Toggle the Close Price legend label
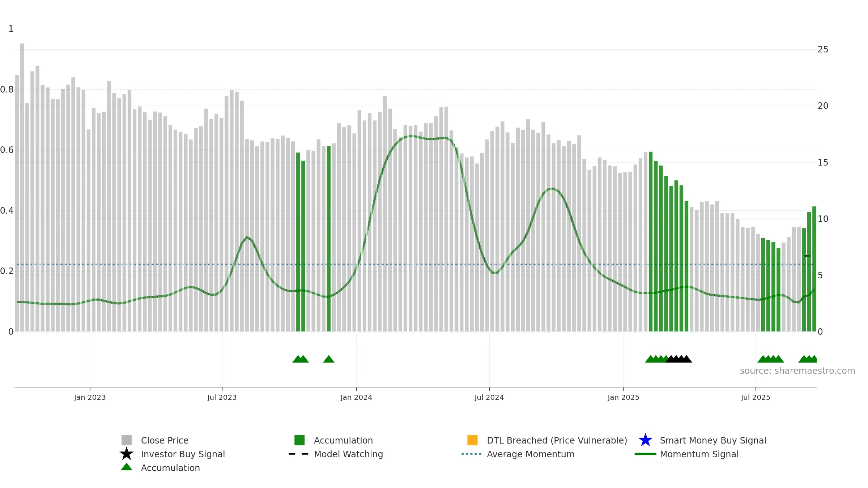This screenshot has height=488, width=868. tap(165, 440)
